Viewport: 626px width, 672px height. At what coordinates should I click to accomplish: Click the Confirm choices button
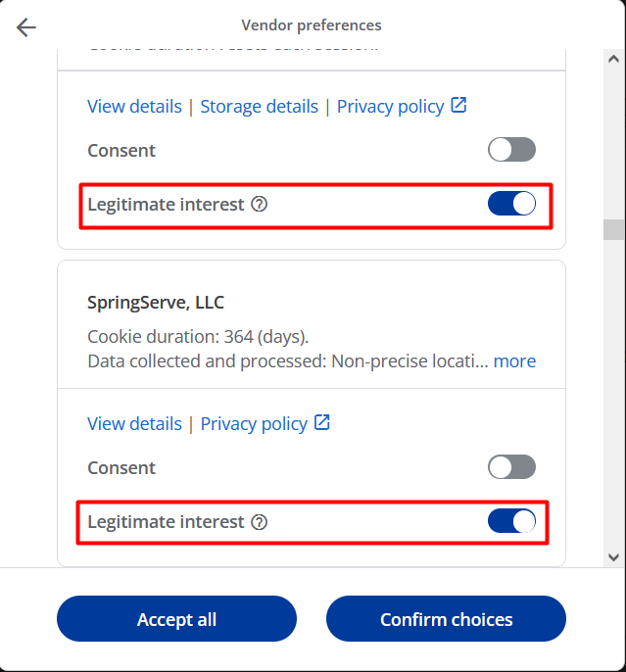[x=446, y=618]
